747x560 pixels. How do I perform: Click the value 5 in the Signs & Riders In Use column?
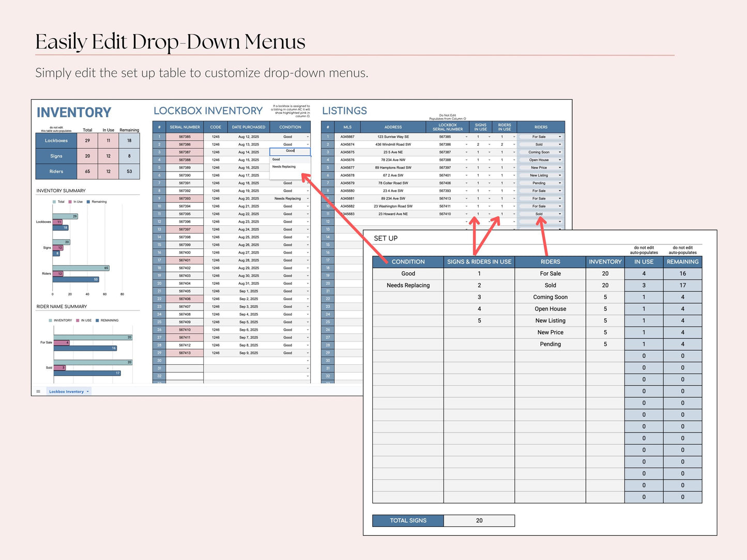(479, 321)
